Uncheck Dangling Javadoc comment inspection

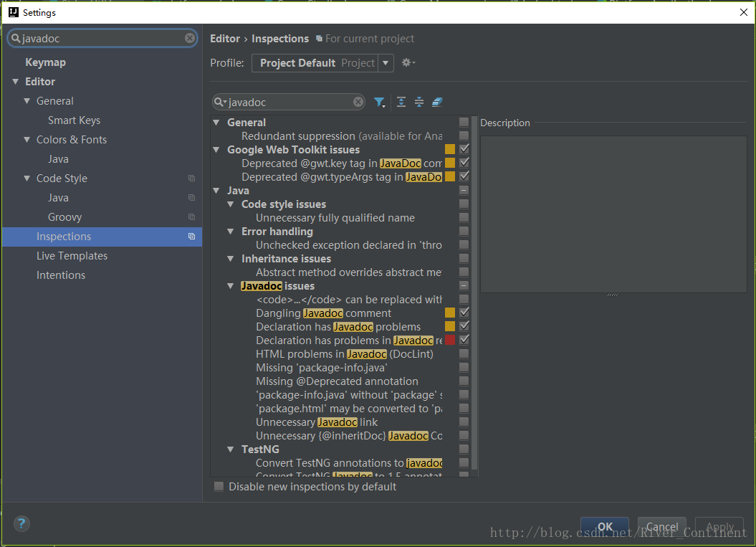point(464,313)
